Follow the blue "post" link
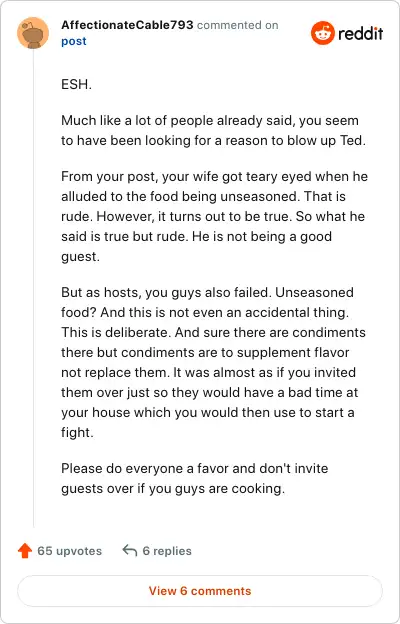The image size is (400, 624). 74,41
